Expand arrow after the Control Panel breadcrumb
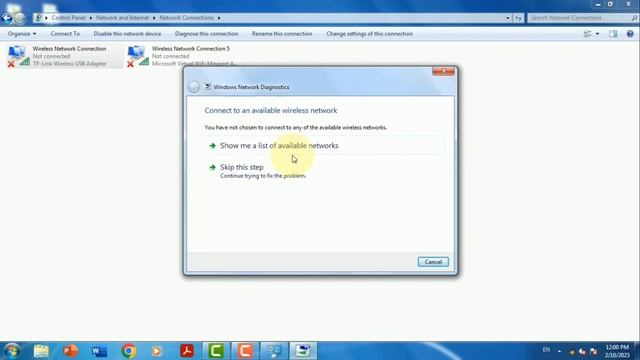 91,18
